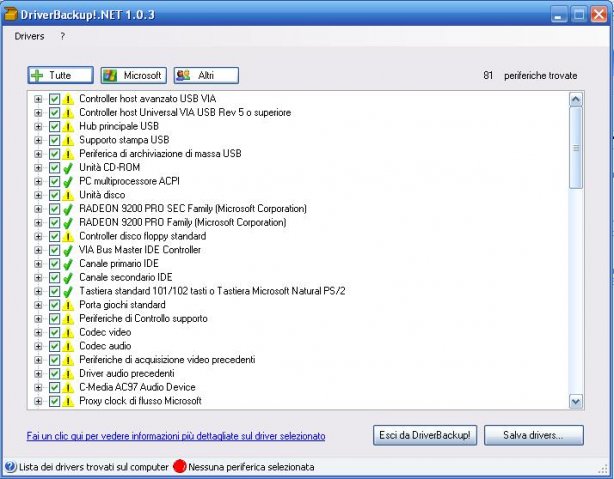This screenshot has height=479, width=614.
Task: Click warning icon next to Hub principale USB
Action: pos(68,127)
